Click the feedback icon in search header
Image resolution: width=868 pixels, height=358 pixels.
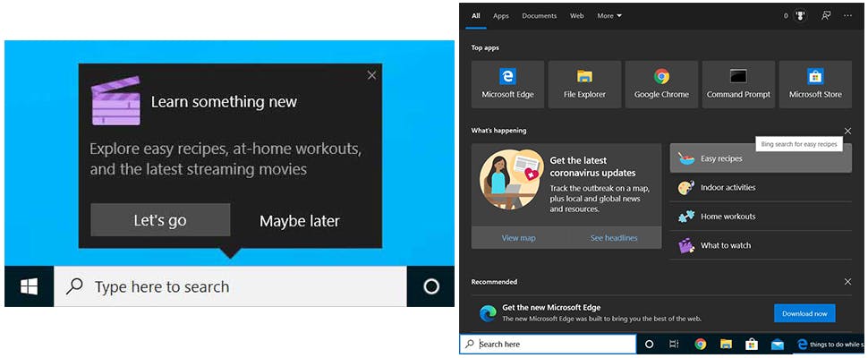tap(826, 15)
